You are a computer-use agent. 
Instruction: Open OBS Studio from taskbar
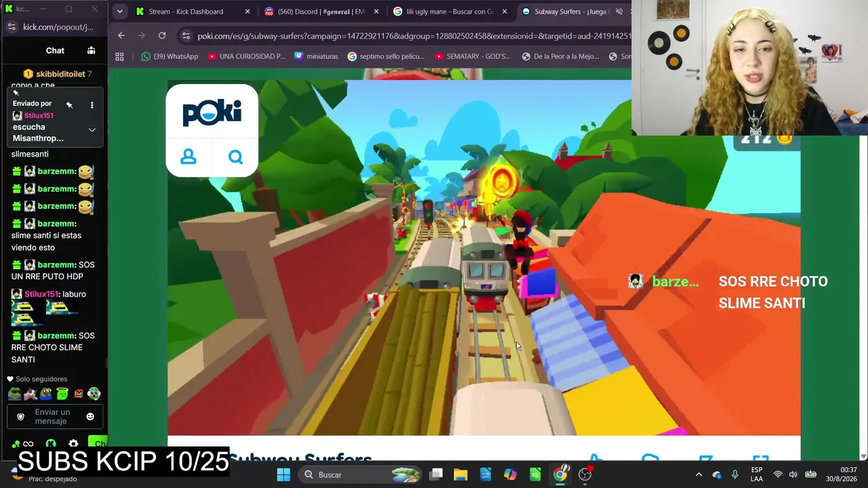(x=585, y=474)
